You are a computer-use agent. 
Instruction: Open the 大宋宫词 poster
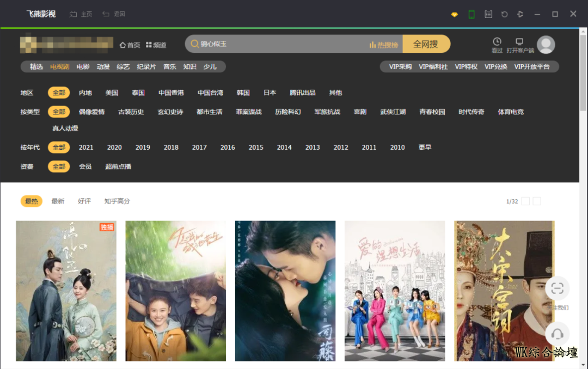tap(504, 291)
